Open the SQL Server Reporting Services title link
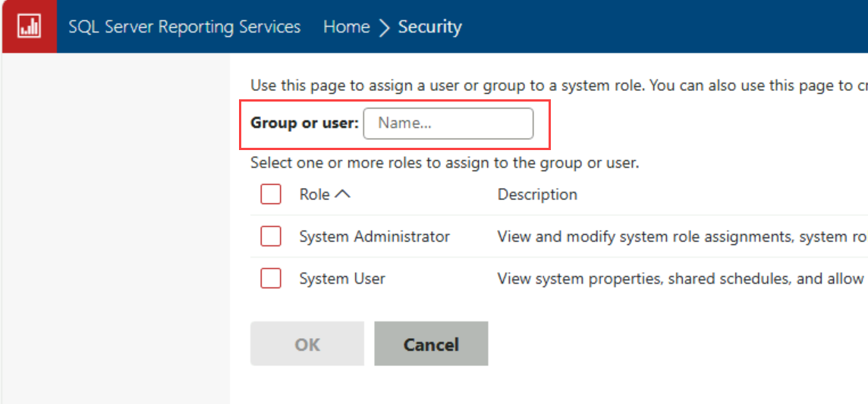868x404 pixels. coord(185,27)
